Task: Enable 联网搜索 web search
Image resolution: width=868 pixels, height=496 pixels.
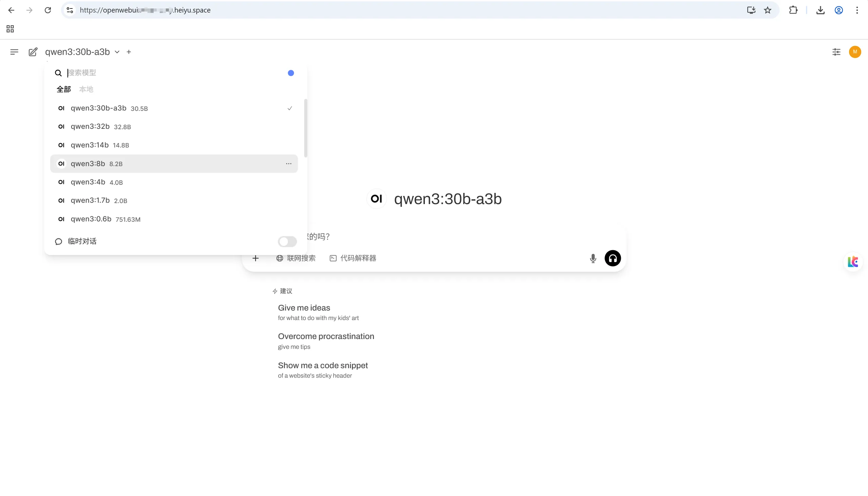Action: 296,258
